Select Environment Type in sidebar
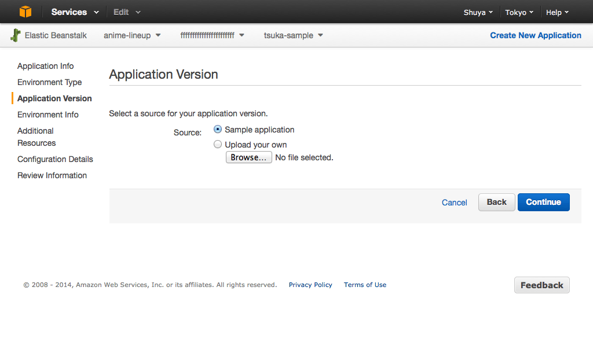 50,82
